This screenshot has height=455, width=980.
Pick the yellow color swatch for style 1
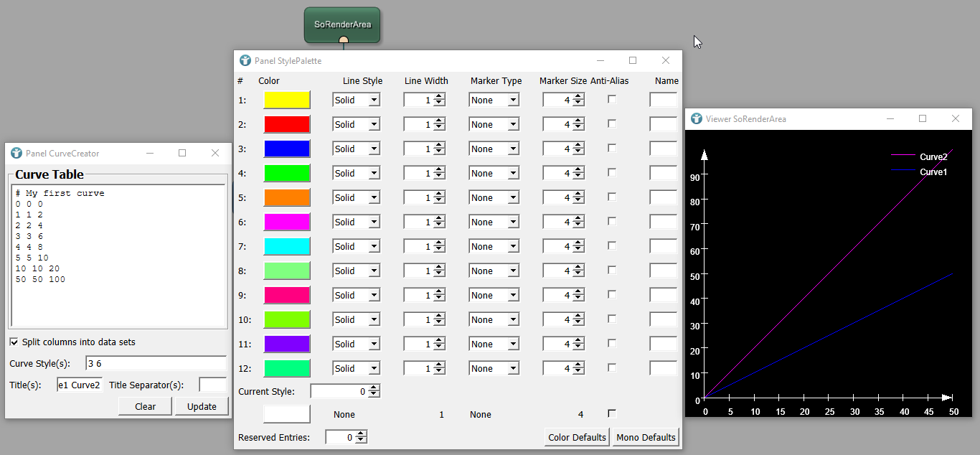287,100
